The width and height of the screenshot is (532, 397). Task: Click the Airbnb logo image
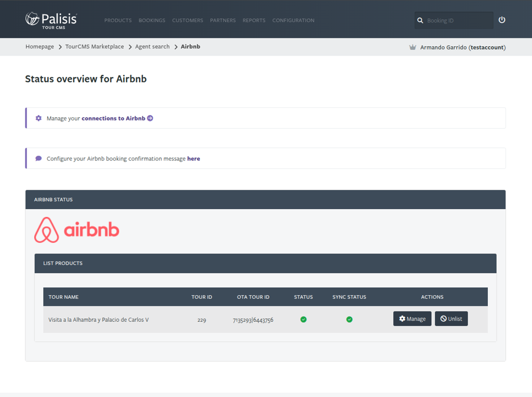pyautogui.click(x=77, y=230)
